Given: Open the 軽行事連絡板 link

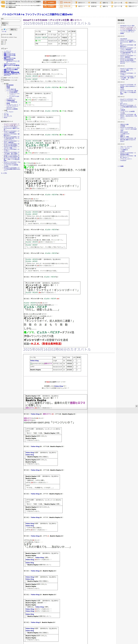Looking at the screenshot, I should [x=10, y=85].
